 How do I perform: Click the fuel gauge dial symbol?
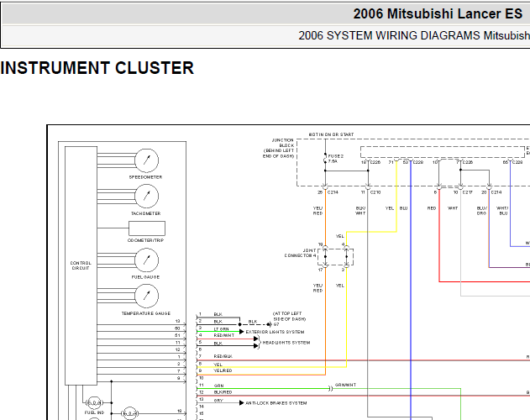[147, 260]
